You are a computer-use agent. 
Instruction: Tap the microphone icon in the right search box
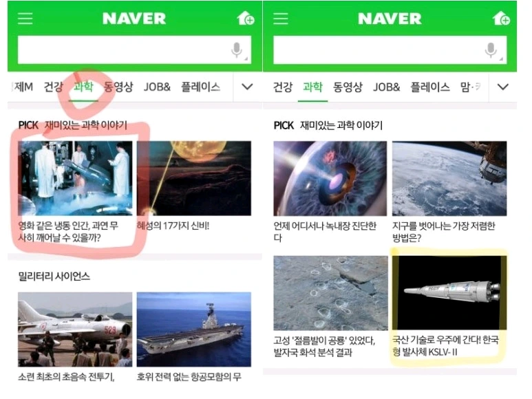491,50
